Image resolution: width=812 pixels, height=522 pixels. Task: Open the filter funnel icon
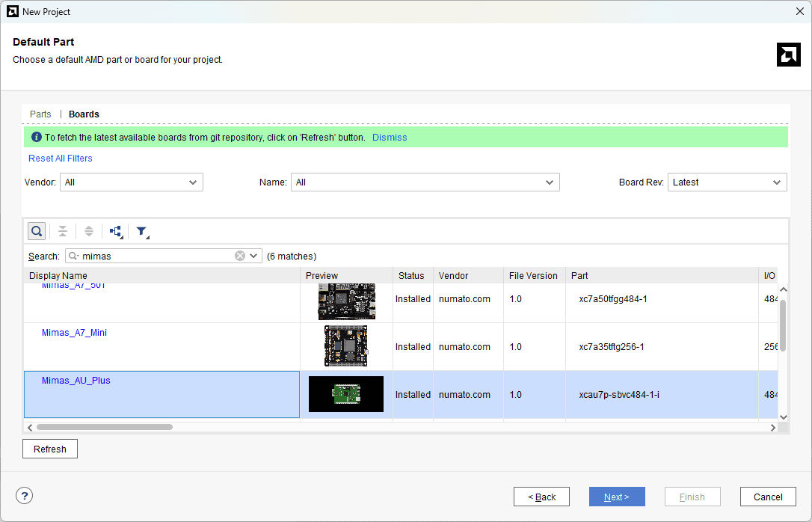141,232
